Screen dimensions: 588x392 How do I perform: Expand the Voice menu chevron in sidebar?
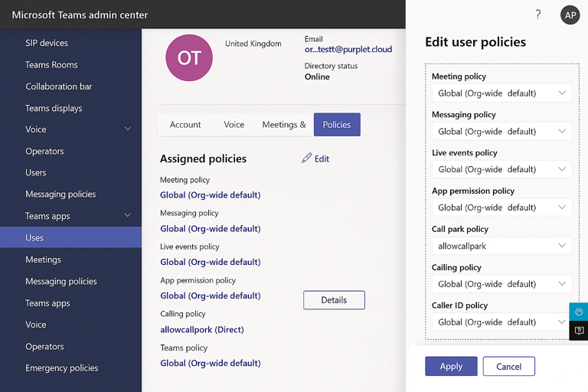128,129
